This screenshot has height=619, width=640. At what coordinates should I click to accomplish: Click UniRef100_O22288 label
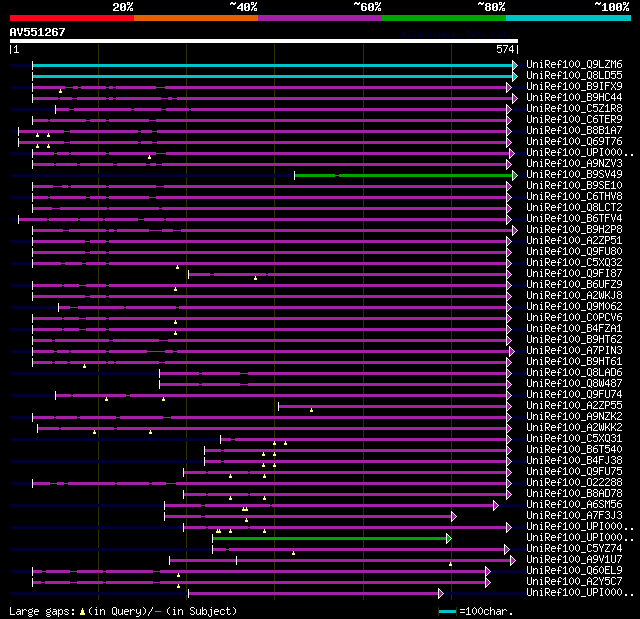tap(574, 483)
